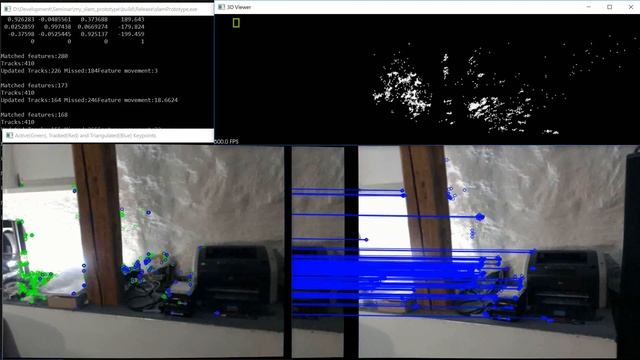Click the slamPrototype.exe path in console title bar

point(105,9)
